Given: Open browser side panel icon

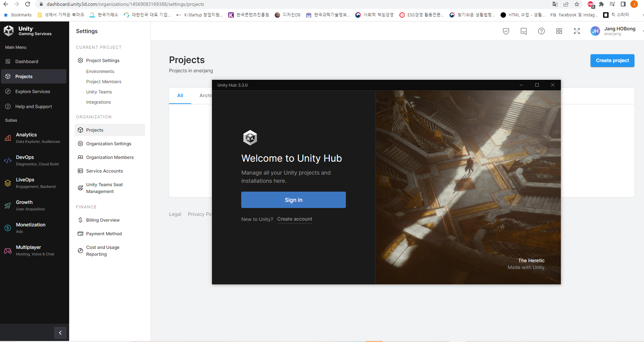Looking at the screenshot, I should [x=623, y=4].
